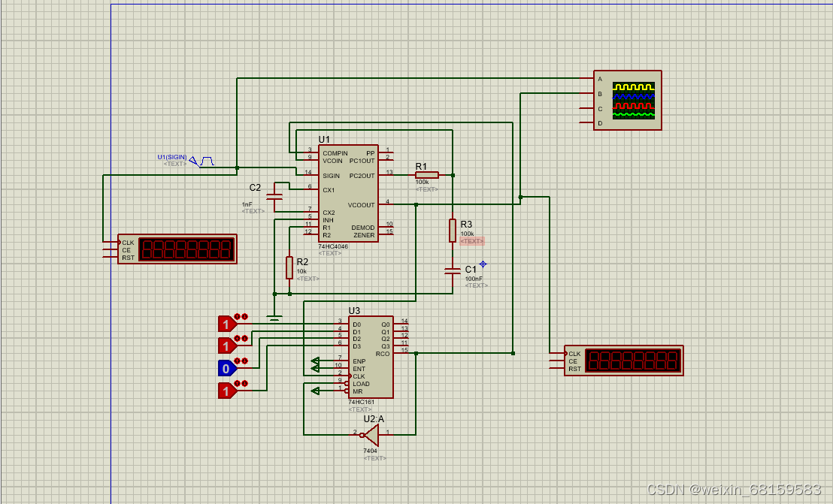Image resolution: width=833 pixels, height=504 pixels.
Task: Click the 7404 part value label
Action: point(371,451)
